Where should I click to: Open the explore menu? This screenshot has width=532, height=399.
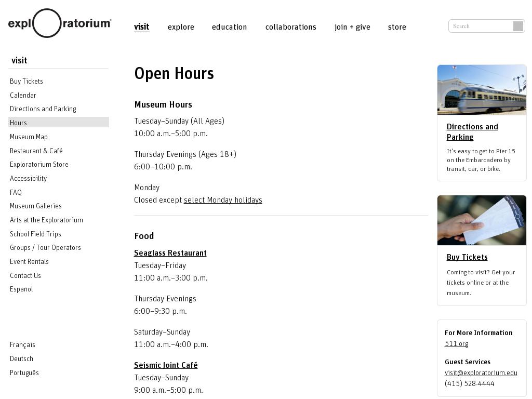[x=181, y=27]
